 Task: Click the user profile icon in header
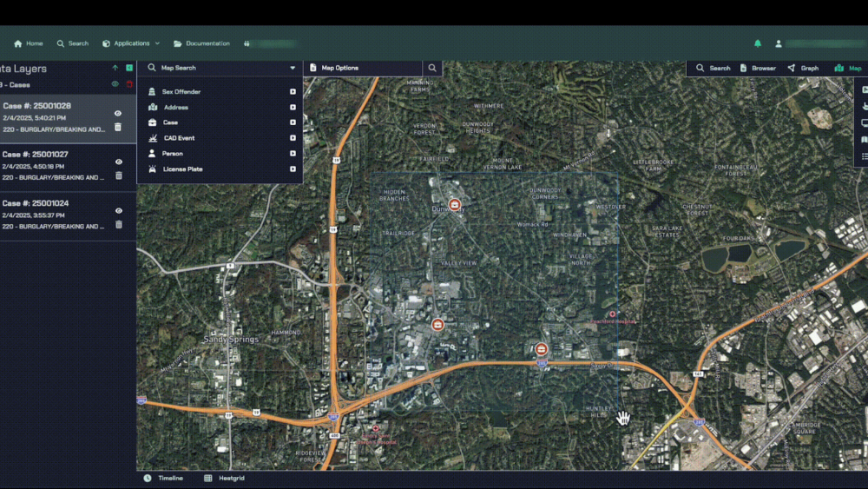(x=779, y=43)
